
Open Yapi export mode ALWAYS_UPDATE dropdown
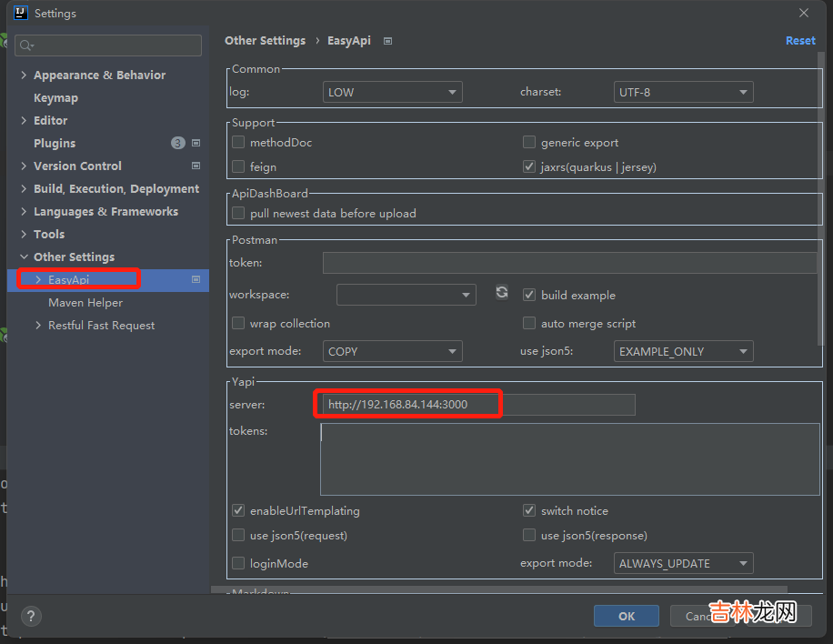(684, 564)
